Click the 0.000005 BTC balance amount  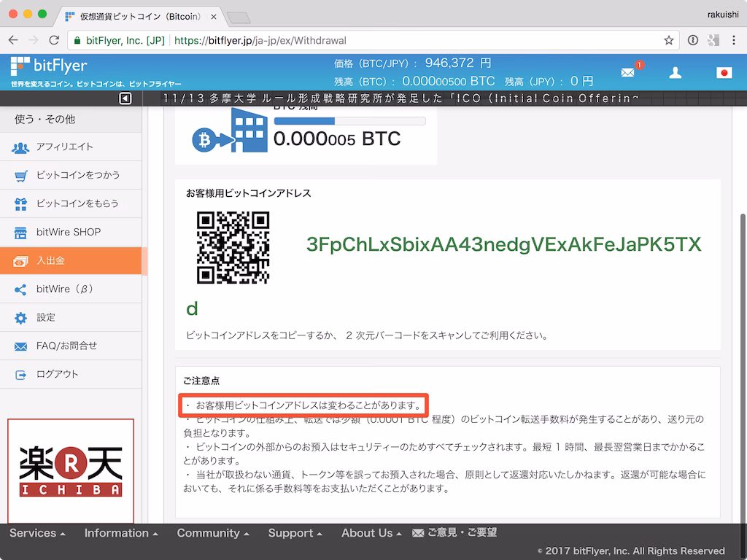pos(337,139)
